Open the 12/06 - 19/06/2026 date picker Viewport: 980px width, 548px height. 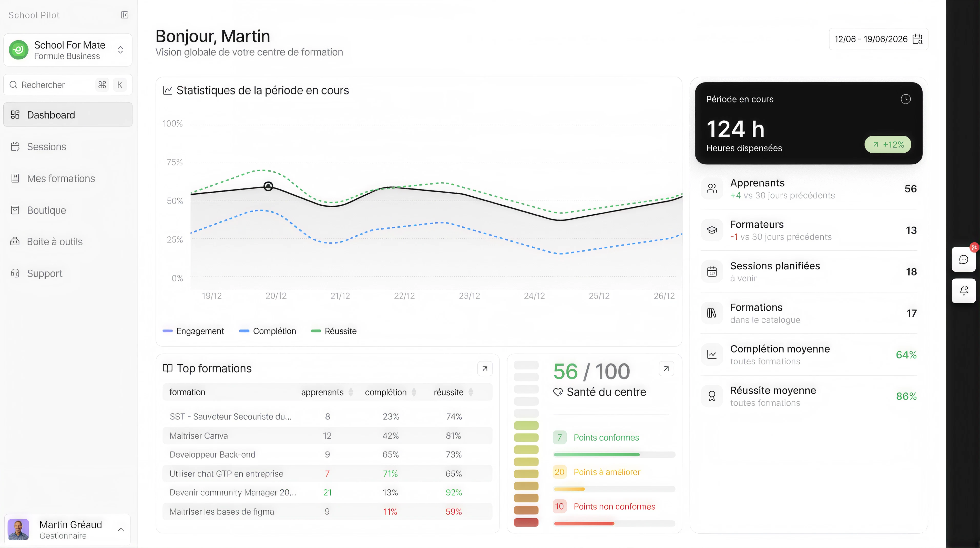(x=879, y=39)
